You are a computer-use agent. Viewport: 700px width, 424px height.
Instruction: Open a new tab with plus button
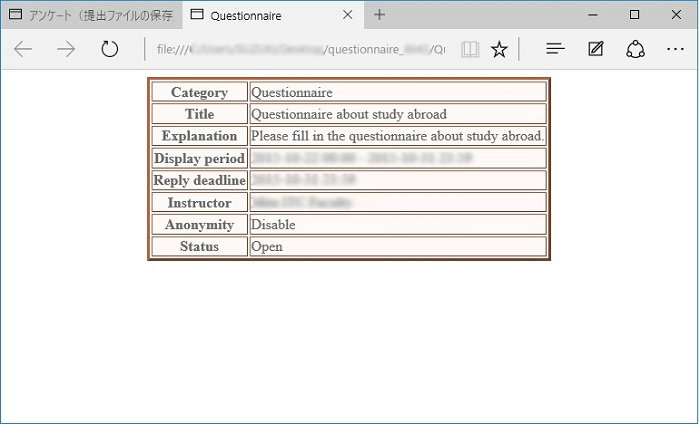pyautogui.click(x=379, y=16)
